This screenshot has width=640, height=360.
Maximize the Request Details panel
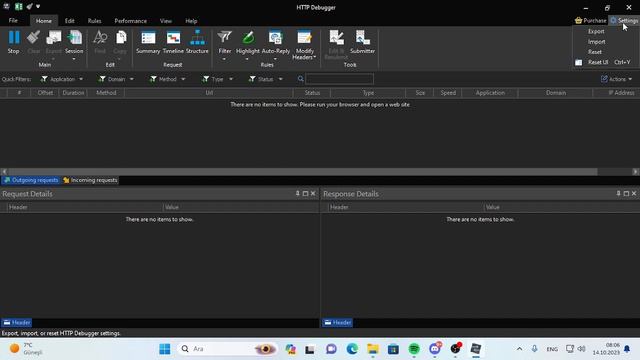coord(305,193)
